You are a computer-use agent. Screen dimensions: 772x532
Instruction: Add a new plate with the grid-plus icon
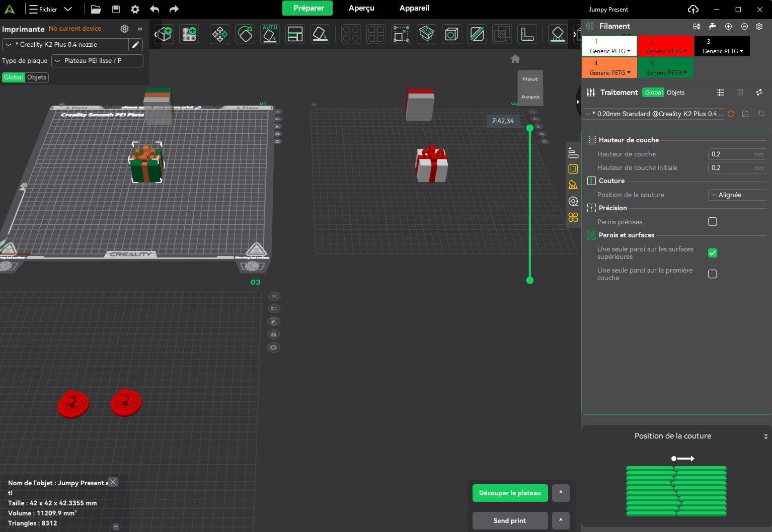tap(189, 34)
